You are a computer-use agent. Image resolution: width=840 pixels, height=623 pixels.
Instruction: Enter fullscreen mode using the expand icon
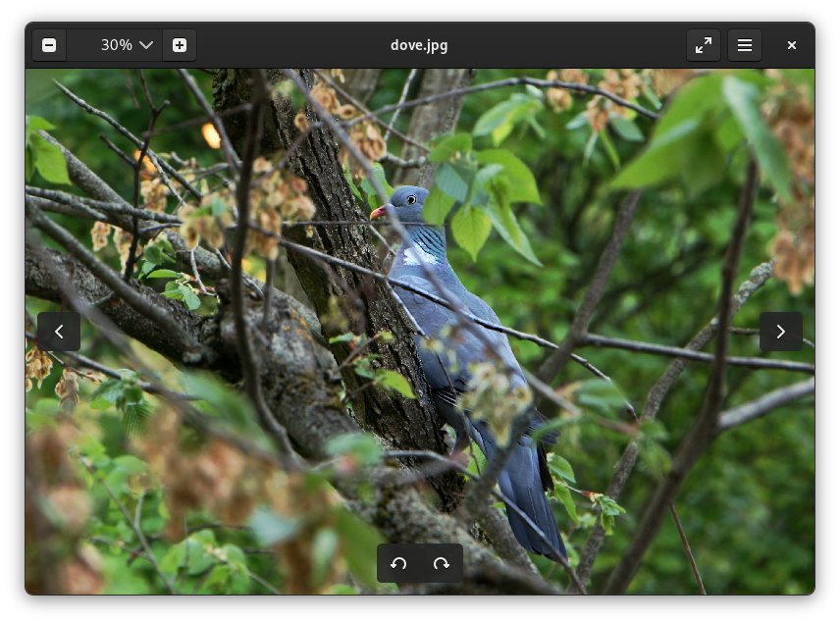click(x=704, y=45)
